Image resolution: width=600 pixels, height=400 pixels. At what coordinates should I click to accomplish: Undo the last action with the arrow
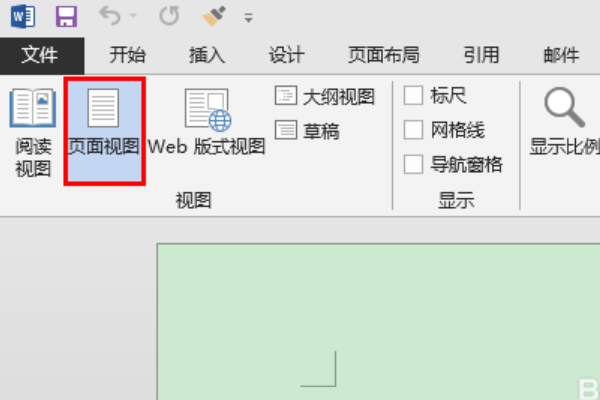(110, 16)
